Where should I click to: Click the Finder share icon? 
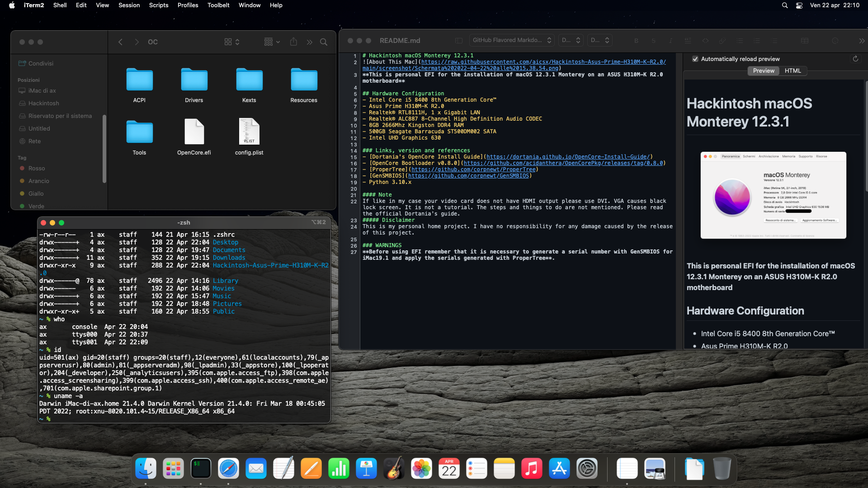293,42
